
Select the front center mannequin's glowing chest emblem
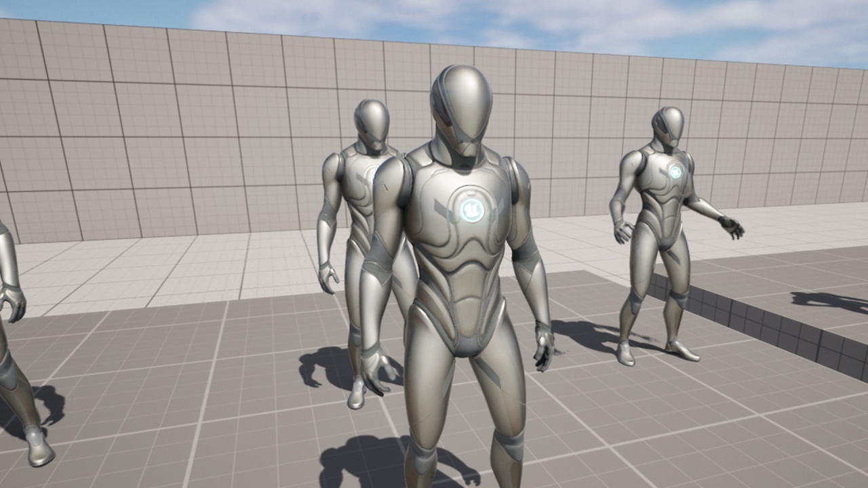click(x=471, y=210)
